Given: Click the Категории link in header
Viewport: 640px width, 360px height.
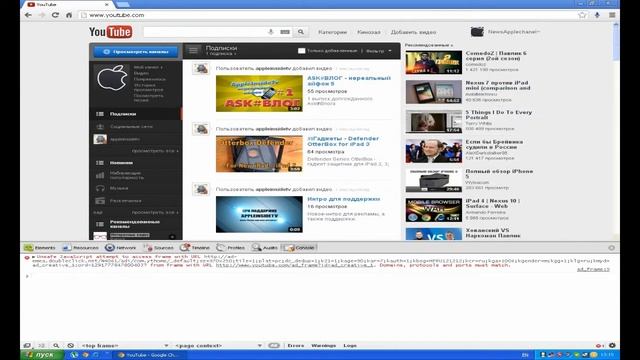Looking at the screenshot, I should (x=332, y=32).
